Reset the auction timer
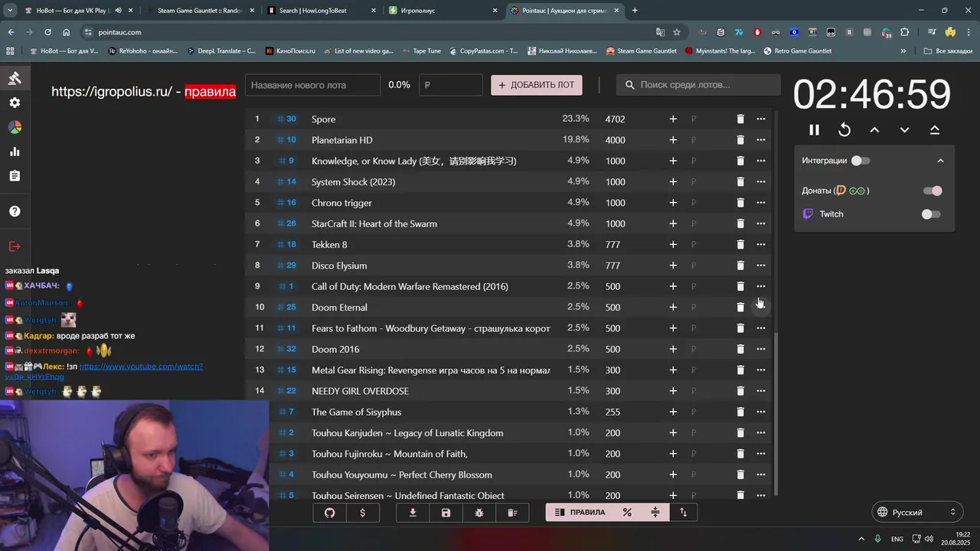Image resolution: width=980 pixels, height=551 pixels. click(x=844, y=130)
